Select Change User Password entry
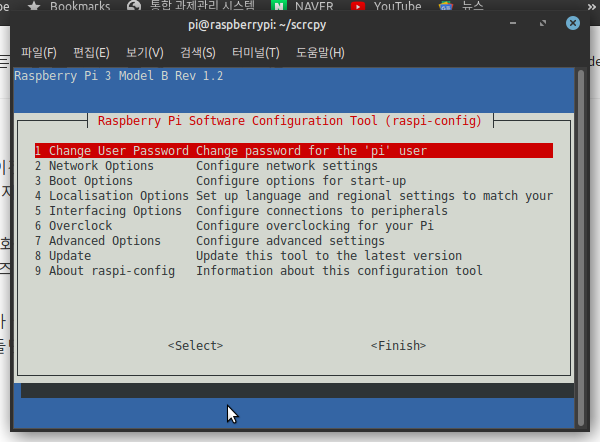The image size is (600, 442). point(293,150)
